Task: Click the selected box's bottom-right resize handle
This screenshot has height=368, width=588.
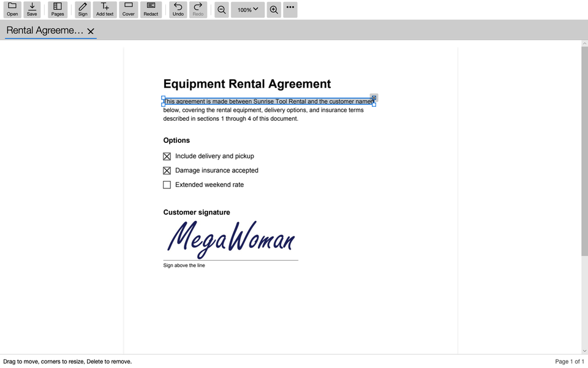Action: point(374,105)
